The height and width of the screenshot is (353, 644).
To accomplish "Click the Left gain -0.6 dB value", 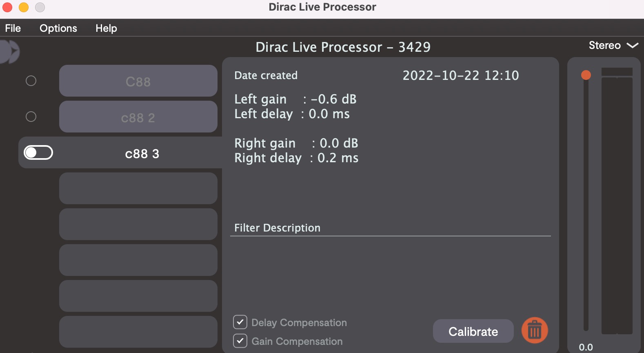I will point(334,99).
